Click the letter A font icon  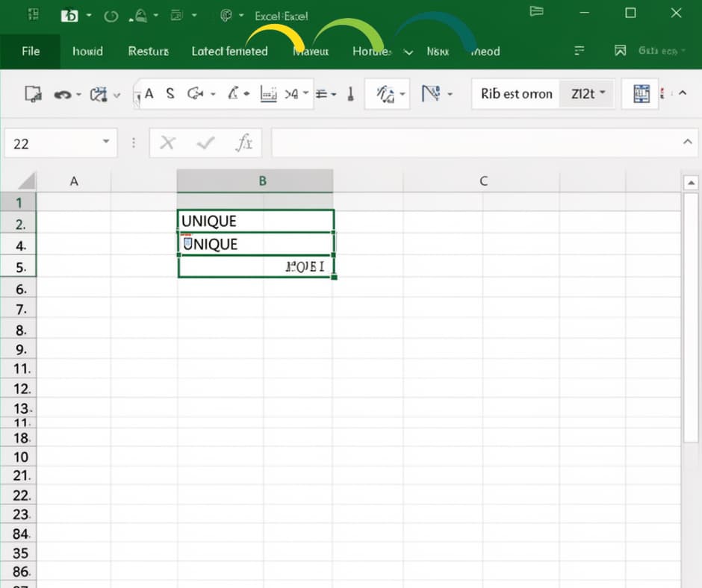(149, 93)
